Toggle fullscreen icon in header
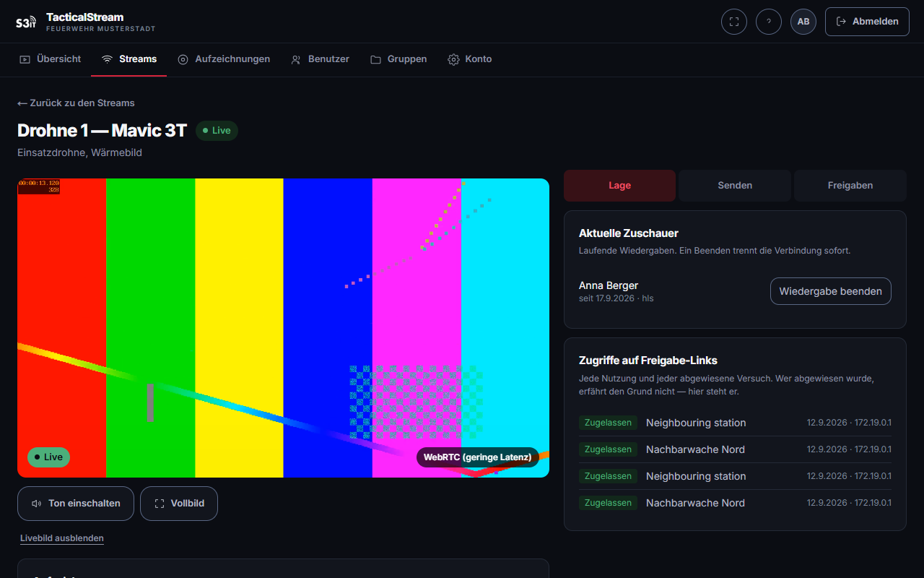The width and height of the screenshot is (924, 578). point(734,22)
